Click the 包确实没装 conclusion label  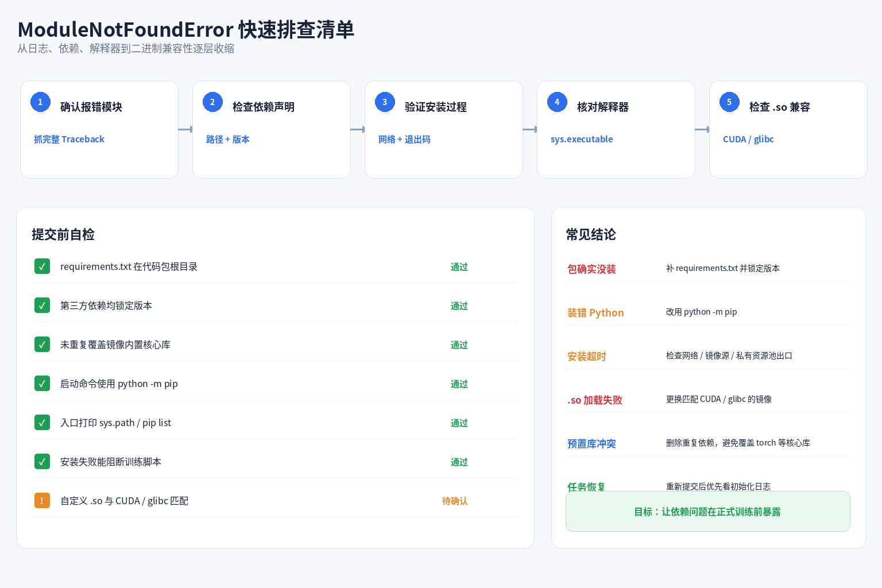point(591,269)
